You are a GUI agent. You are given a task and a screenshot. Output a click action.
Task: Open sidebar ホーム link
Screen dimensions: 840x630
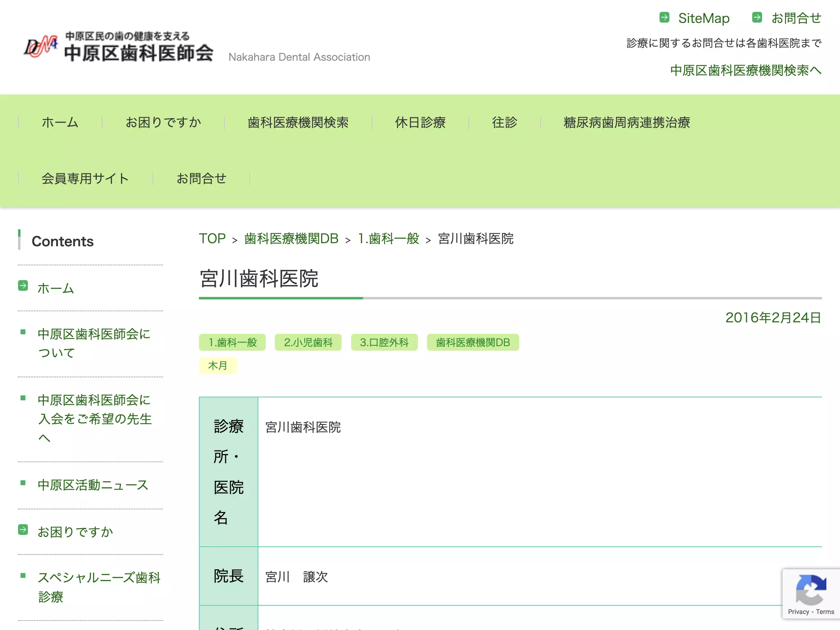tap(56, 288)
